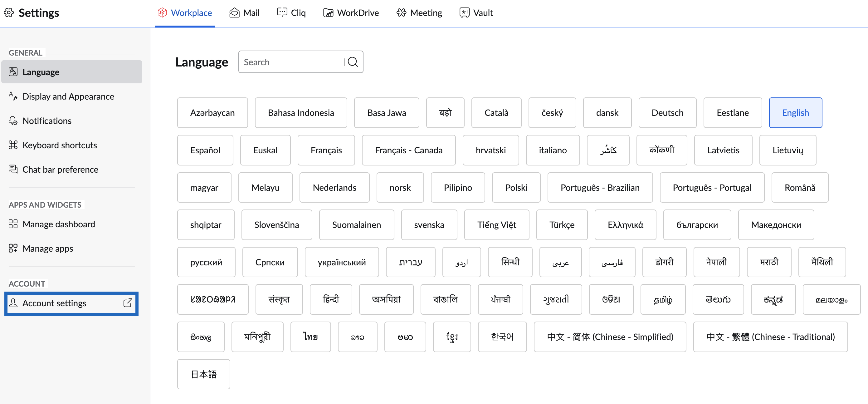Select Português - Portugal language
This screenshot has width=868, height=404.
(712, 188)
